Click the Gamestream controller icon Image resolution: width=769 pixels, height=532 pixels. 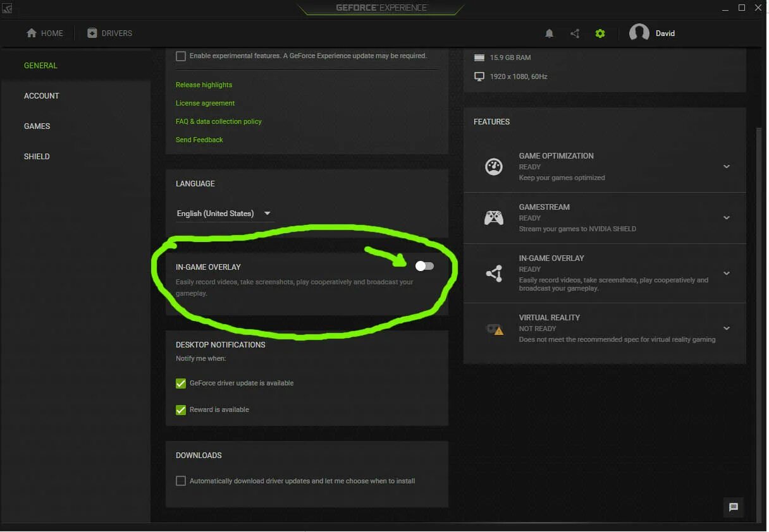(494, 218)
